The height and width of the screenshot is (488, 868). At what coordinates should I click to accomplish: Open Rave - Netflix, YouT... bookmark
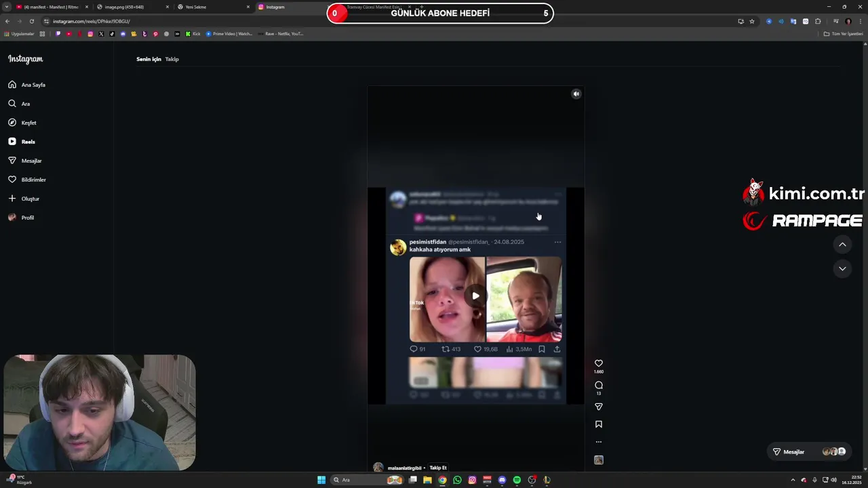280,34
